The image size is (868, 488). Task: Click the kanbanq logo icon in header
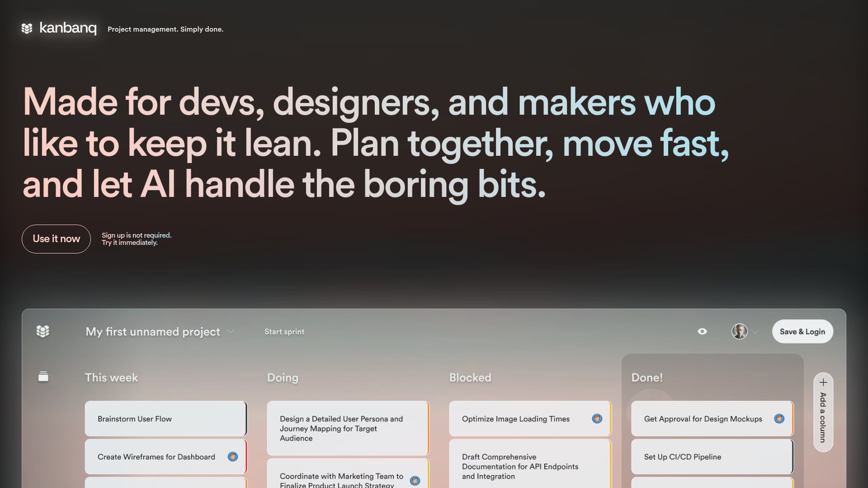point(27,28)
